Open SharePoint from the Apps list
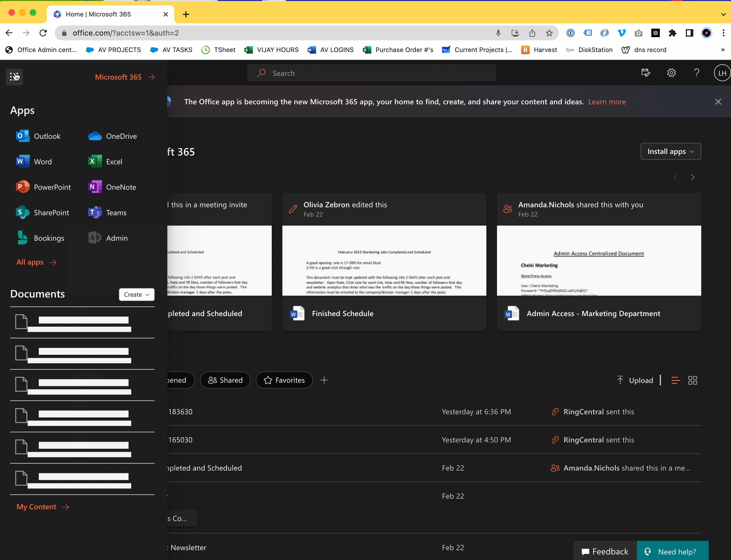The height and width of the screenshot is (560, 731). [42, 213]
